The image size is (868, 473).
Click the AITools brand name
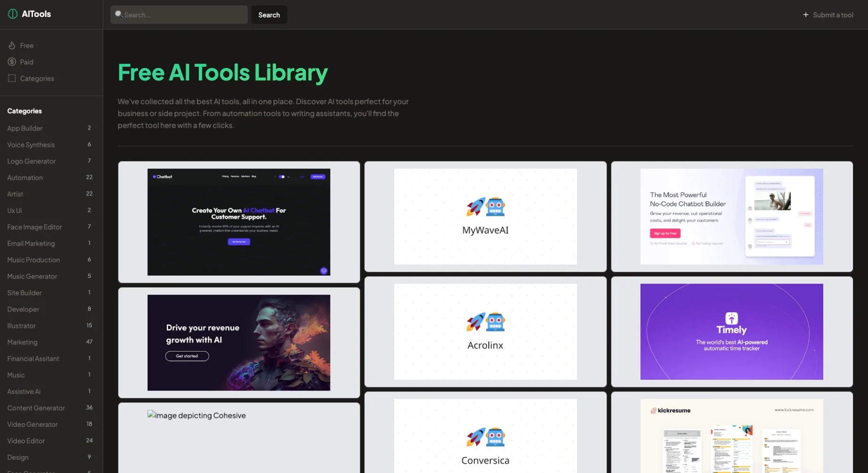click(x=36, y=14)
